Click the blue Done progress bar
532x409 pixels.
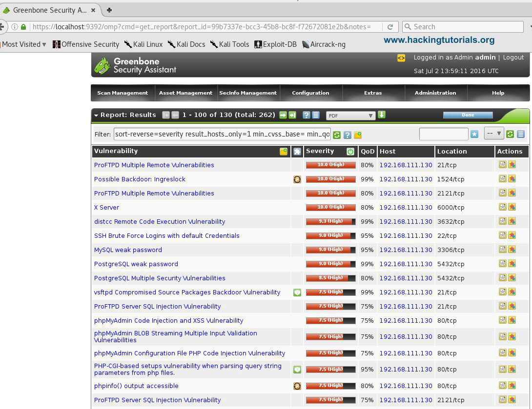(x=468, y=115)
